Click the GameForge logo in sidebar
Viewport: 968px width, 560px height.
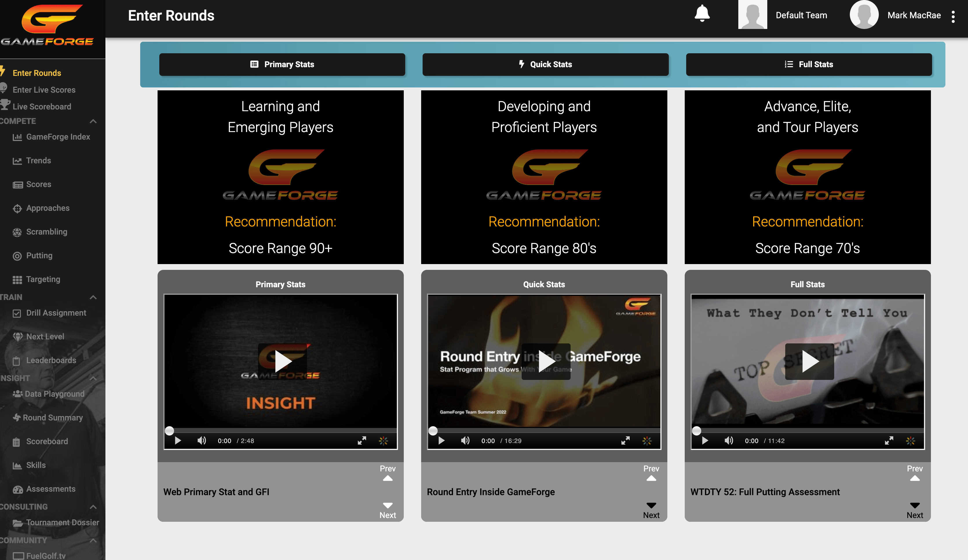coord(47,26)
